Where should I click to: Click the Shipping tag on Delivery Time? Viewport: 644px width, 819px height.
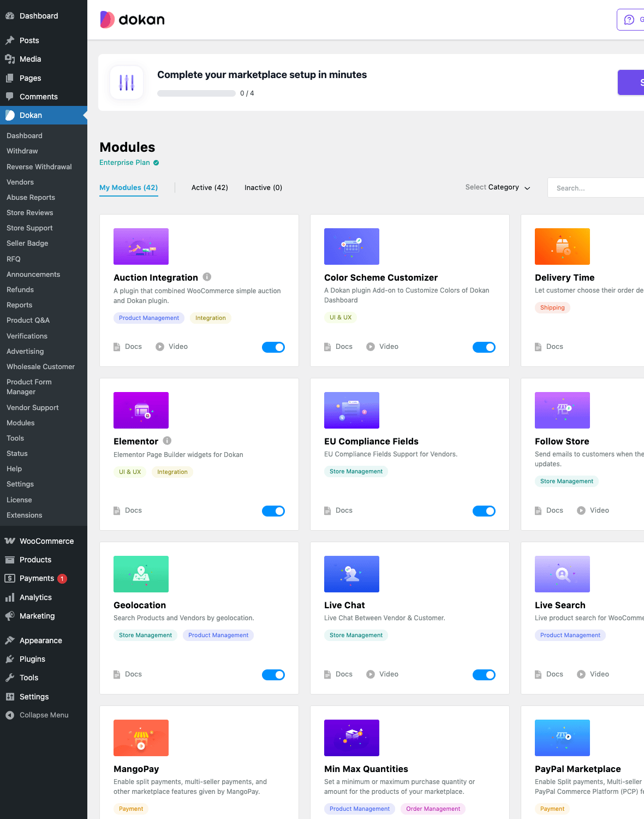[552, 307]
